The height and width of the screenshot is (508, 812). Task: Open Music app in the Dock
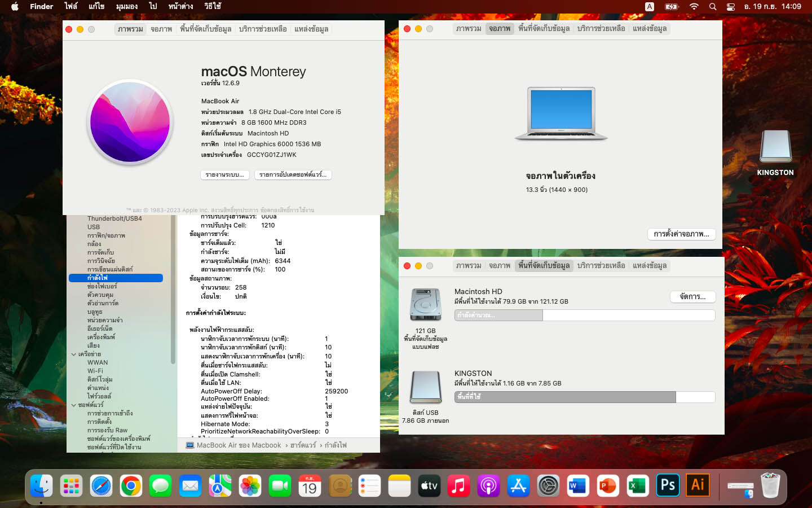point(459,485)
